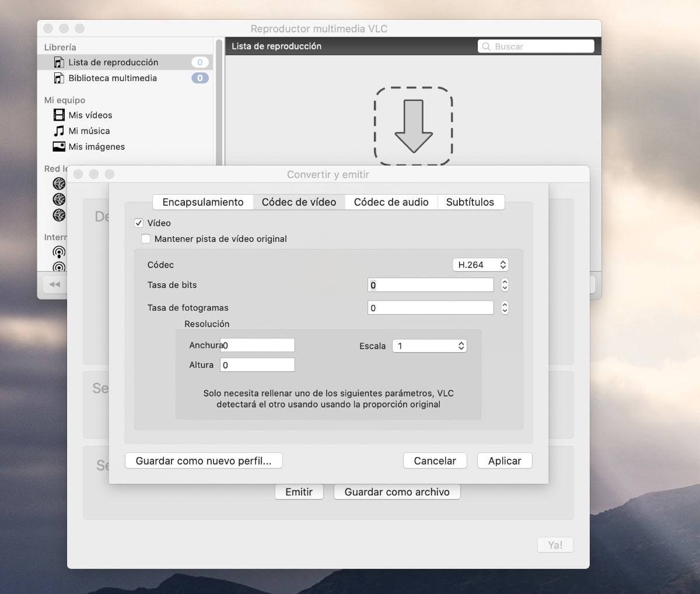The width and height of the screenshot is (700, 594).
Task: Uncheck the Vídeo checkbox
Action: pos(139,223)
